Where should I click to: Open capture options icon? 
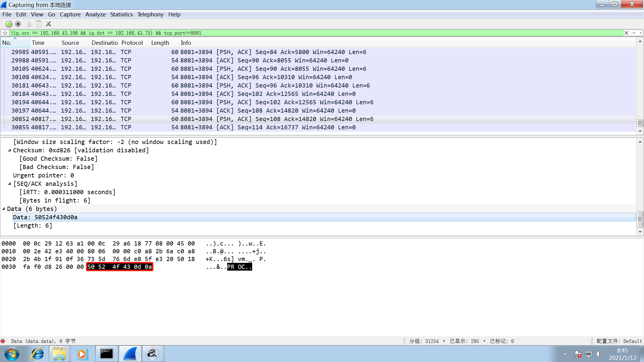(30, 24)
